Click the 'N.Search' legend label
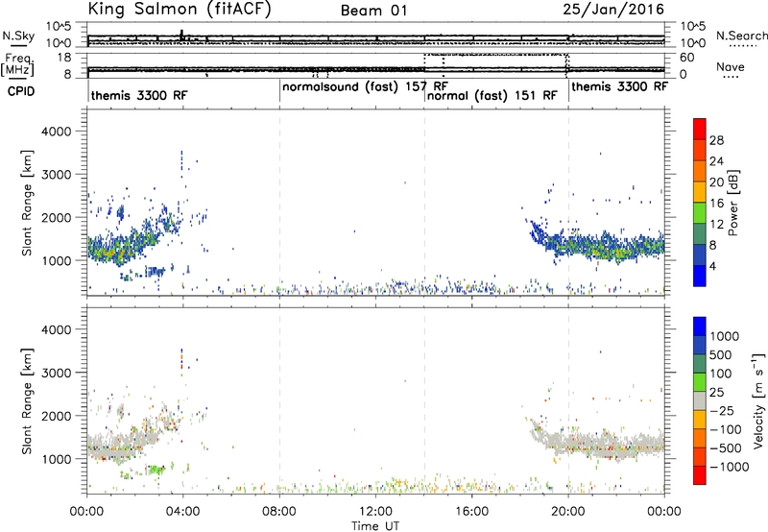 tap(741, 36)
